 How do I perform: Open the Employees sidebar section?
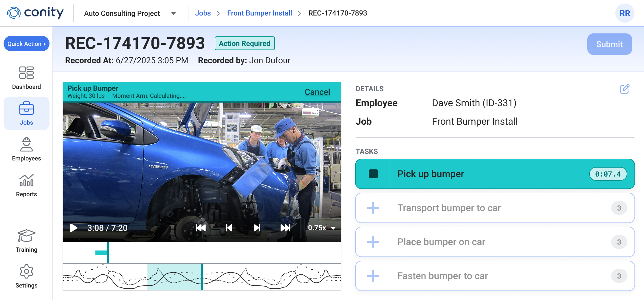[x=27, y=149]
